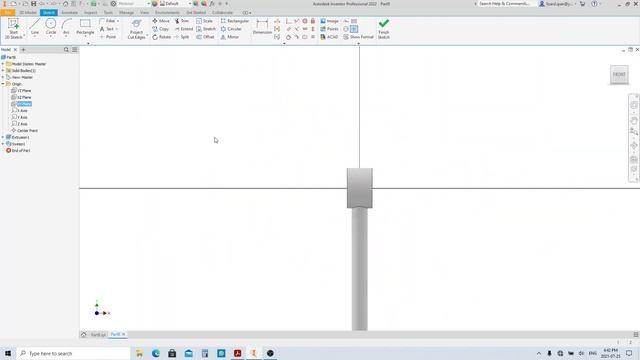Expand Model States: Master node
This screenshot has width=640, height=360.
[3, 64]
